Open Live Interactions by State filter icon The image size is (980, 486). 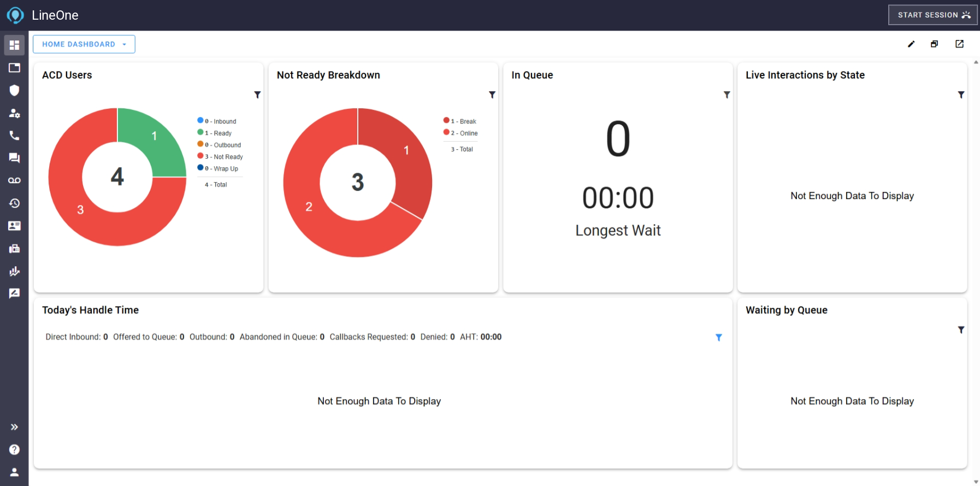point(961,95)
